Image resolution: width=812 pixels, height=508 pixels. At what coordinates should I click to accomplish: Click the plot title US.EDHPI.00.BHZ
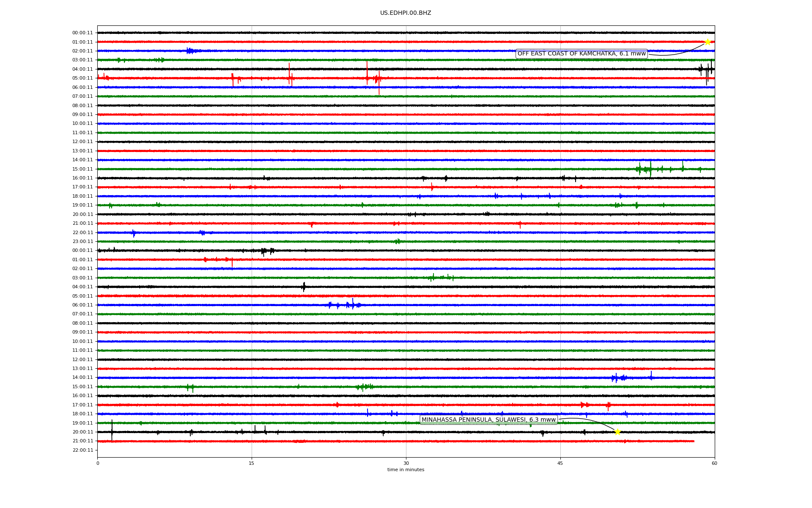pos(406,13)
